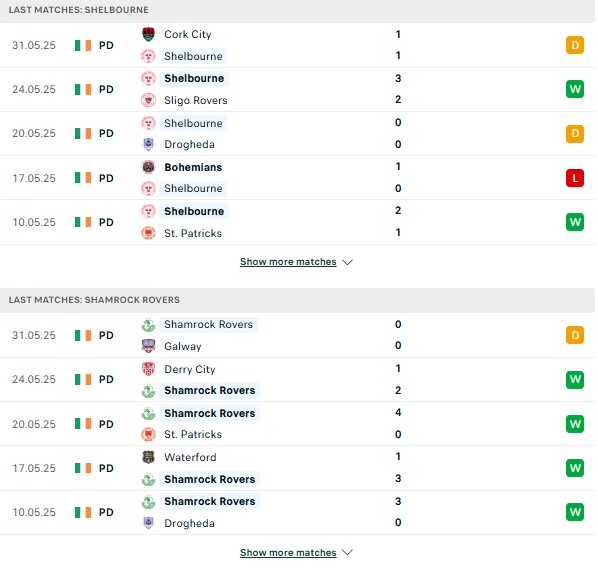Open the Derry City team name link

pos(190,369)
